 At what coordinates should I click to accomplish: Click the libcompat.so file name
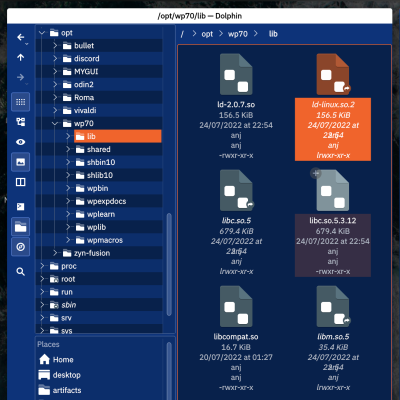pyautogui.click(x=236, y=337)
